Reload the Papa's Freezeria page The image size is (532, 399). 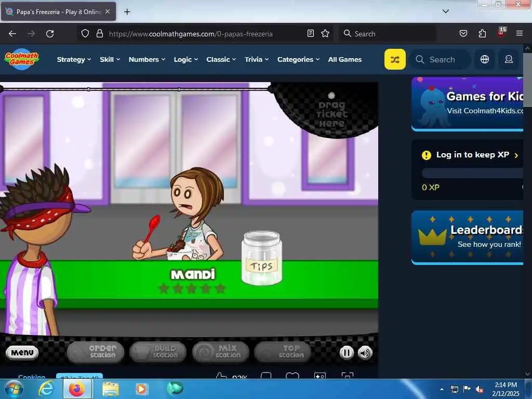(50, 34)
